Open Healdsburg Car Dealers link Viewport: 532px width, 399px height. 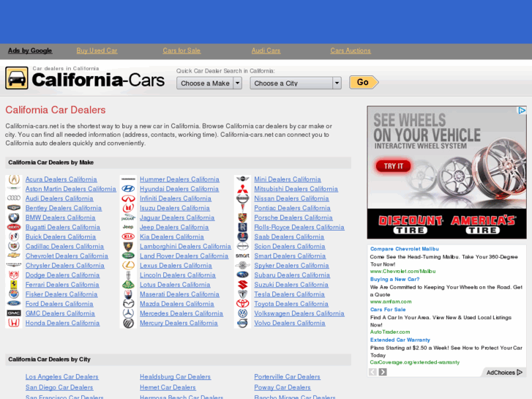pyautogui.click(x=175, y=376)
